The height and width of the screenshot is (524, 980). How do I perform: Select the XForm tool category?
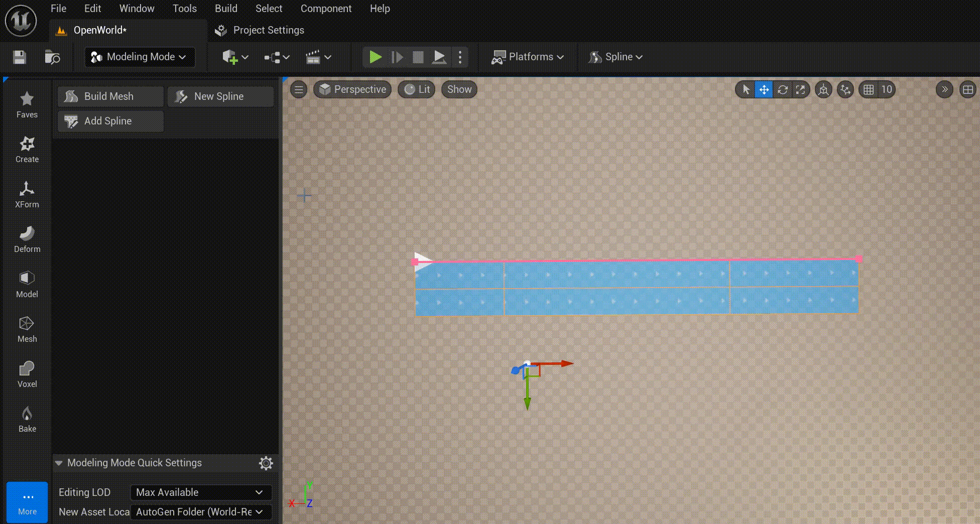(x=27, y=195)
